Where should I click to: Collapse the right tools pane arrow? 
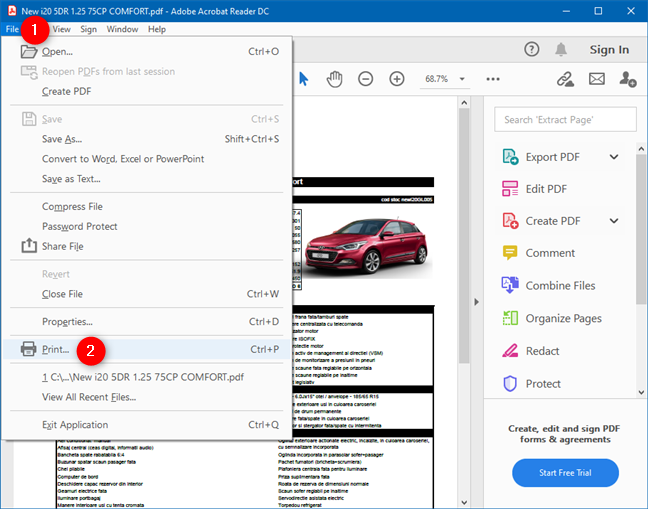476,302
